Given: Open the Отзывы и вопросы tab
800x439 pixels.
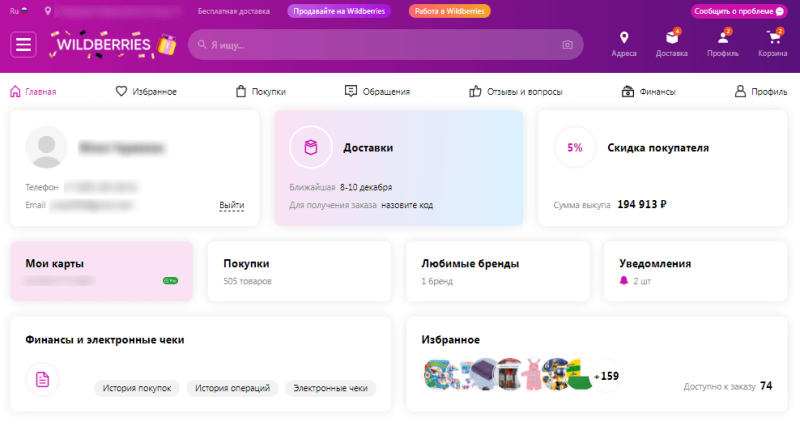Looking at the screenshot, I should pos(516,91).
